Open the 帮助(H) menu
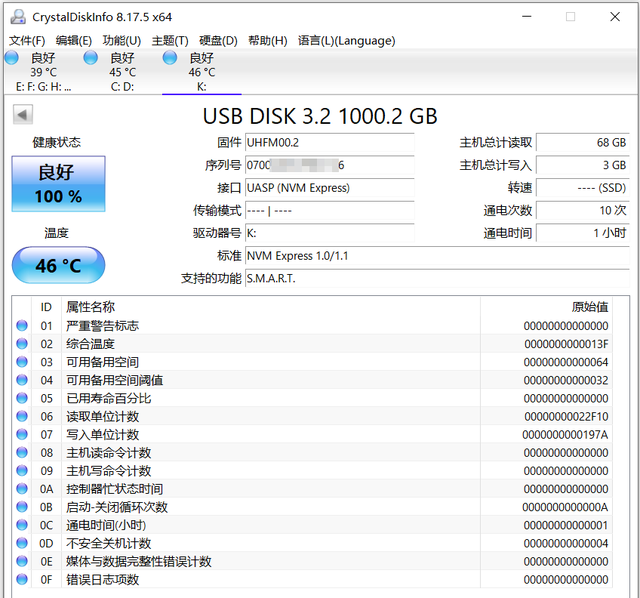Image resolution: width=640 pixels, height=598 pixels. coord(267,41)
